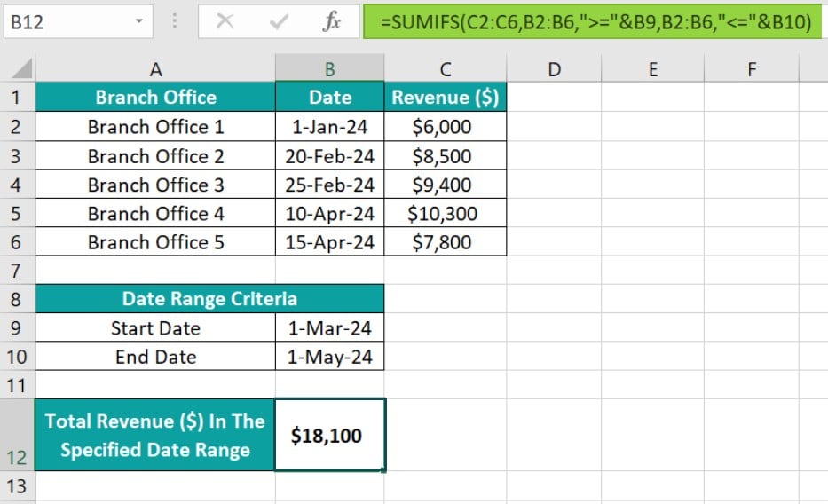Select revenue cell "$9,400"
Screen dimensions: 828x504
[446, 185]
